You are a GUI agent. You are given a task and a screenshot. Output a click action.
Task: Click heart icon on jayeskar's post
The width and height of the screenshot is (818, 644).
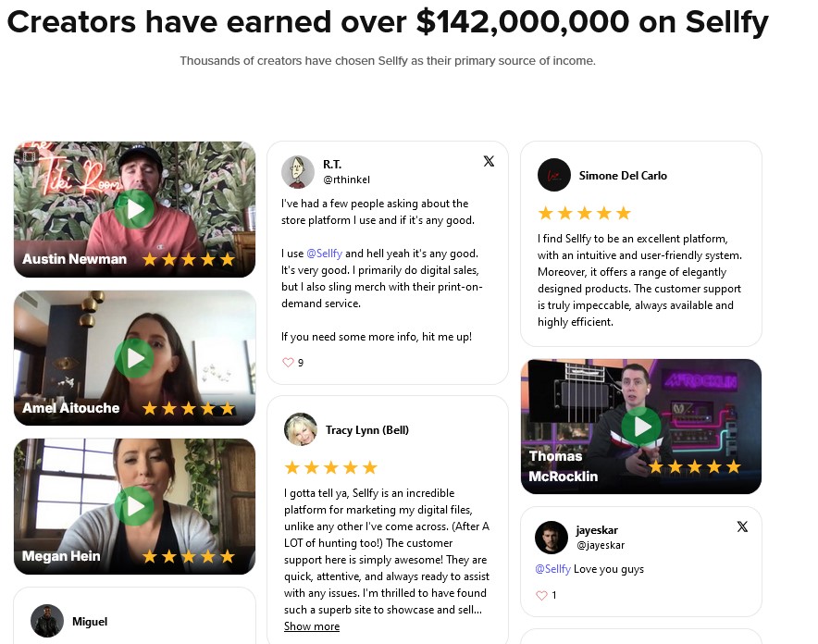click(541, 595)
